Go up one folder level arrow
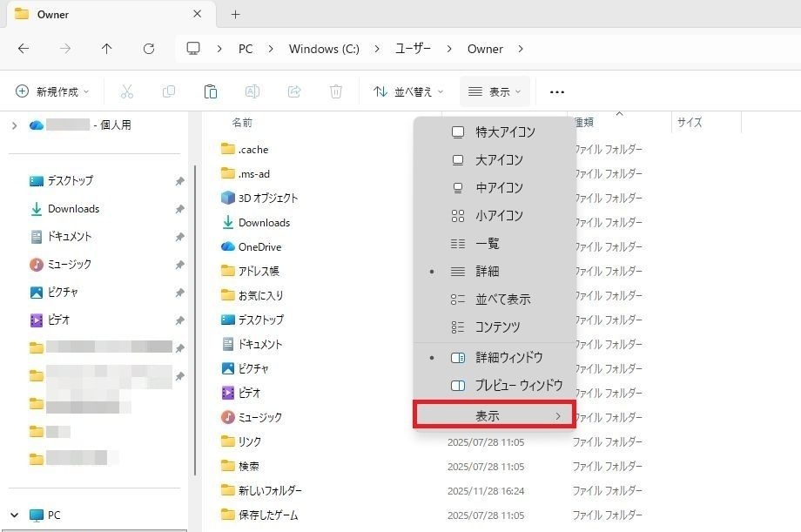The width and height of the screenshot is (801, 532). pyautogui.click(x=106, y=49)
